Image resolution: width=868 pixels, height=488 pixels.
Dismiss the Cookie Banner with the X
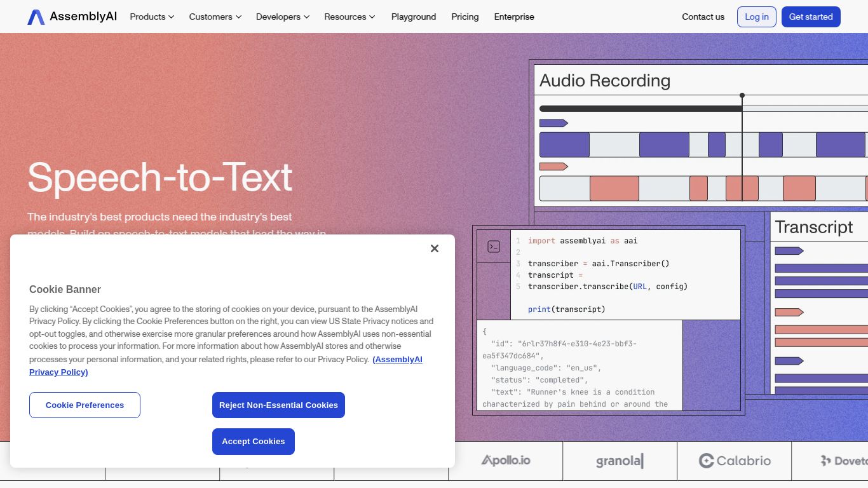[x=434, y=248]
